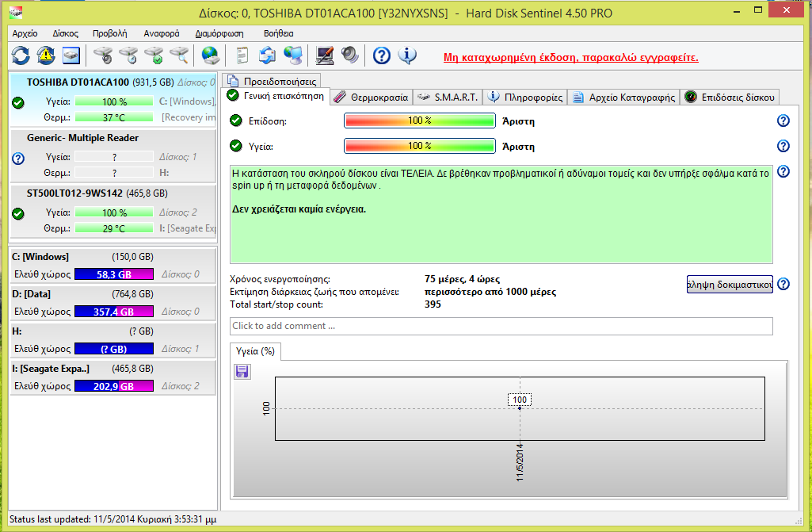Click the 29 °C temperature bar of ST500LT012
The height and width of the screenshot is (532, 812).
tap(114, 228)
